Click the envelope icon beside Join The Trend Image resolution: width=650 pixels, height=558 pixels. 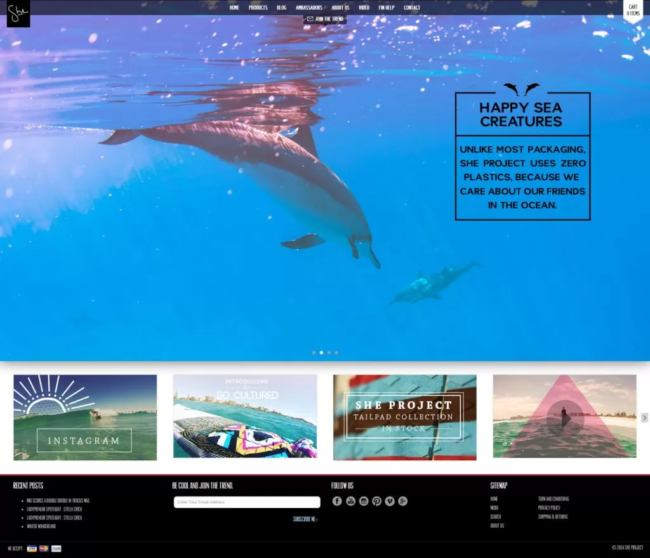[309, 18]
